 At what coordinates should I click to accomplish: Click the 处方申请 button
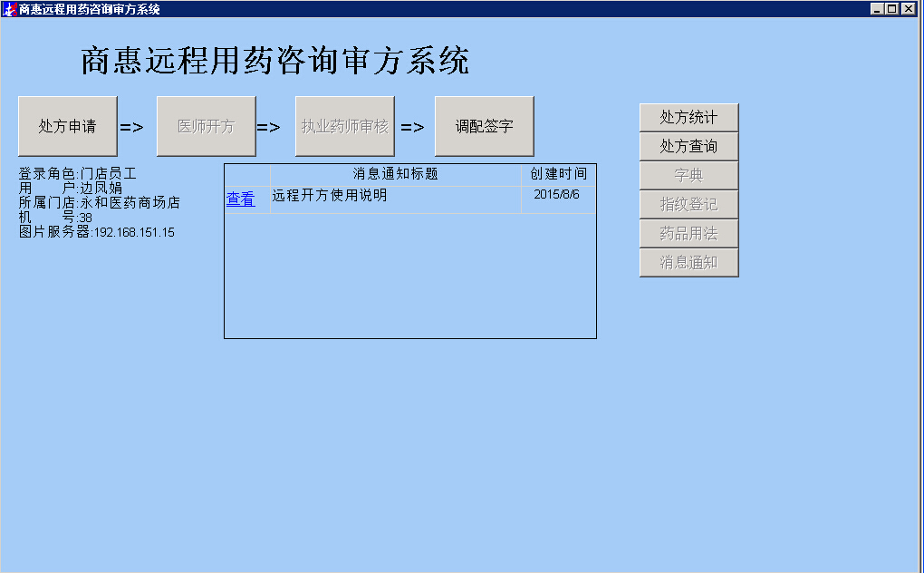(x=68, y=126)
